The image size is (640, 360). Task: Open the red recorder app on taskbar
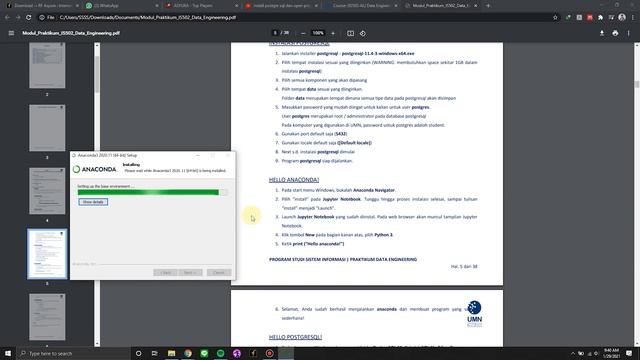269,353
